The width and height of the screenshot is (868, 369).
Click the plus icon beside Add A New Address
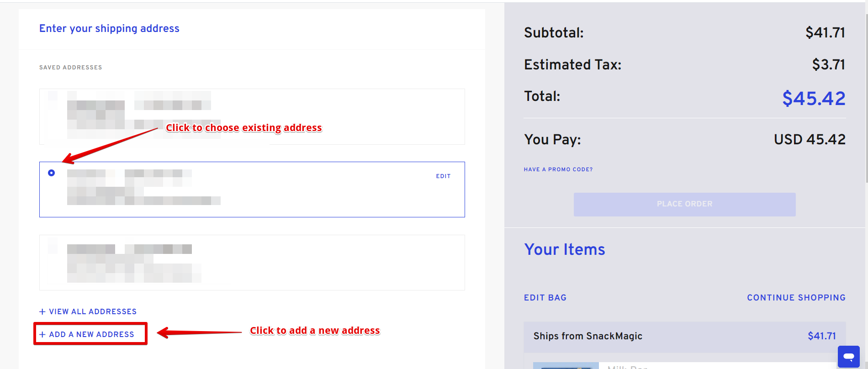[42, 334]
